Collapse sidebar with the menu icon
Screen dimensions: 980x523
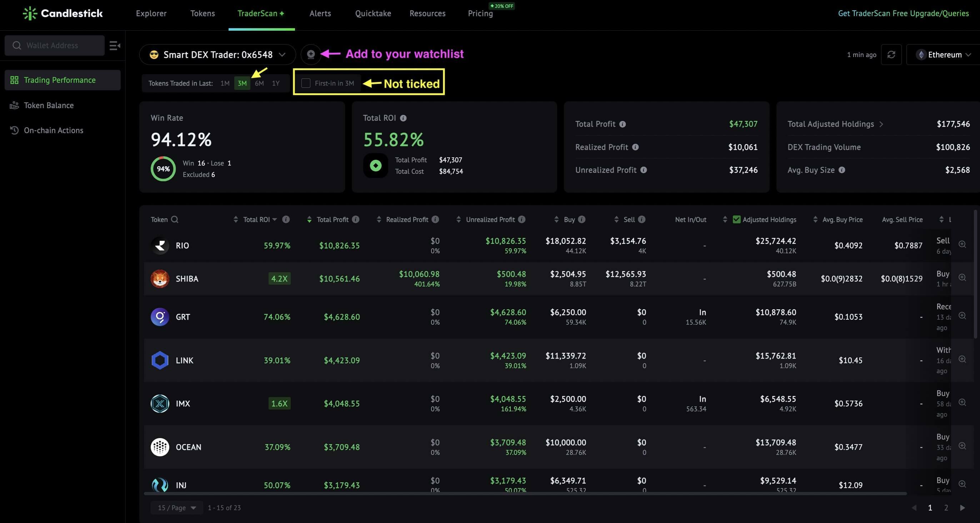115,46
